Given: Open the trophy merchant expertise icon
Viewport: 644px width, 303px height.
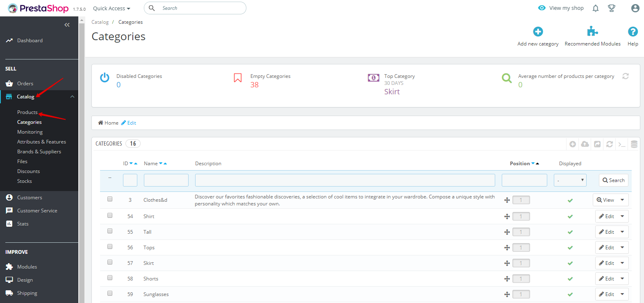Looking at the screenshot, I should [612, 8].
